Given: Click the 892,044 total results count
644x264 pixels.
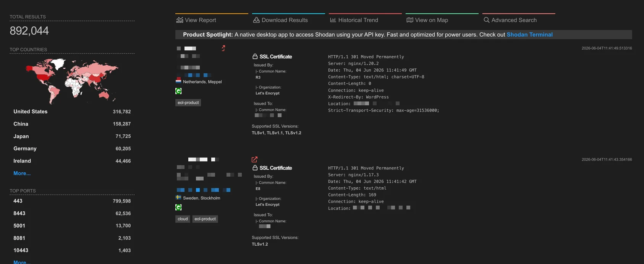Looking at the screenshot, I should 29,31.
